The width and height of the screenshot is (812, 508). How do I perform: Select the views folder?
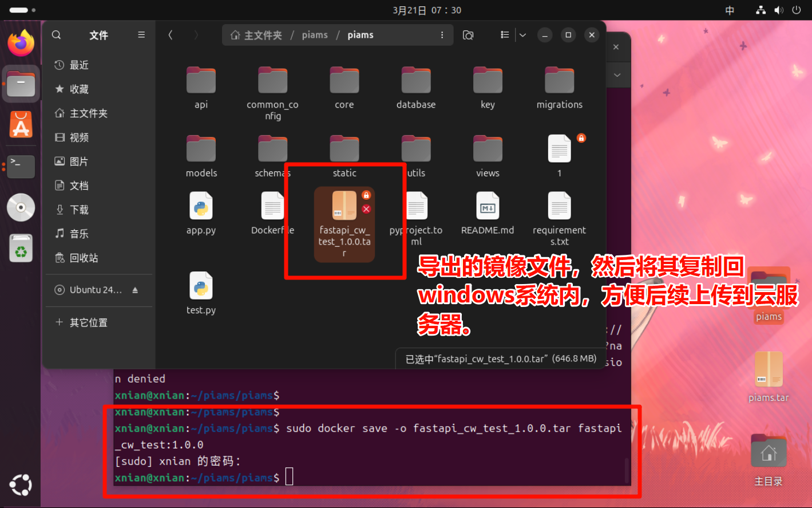coord(488,156)
